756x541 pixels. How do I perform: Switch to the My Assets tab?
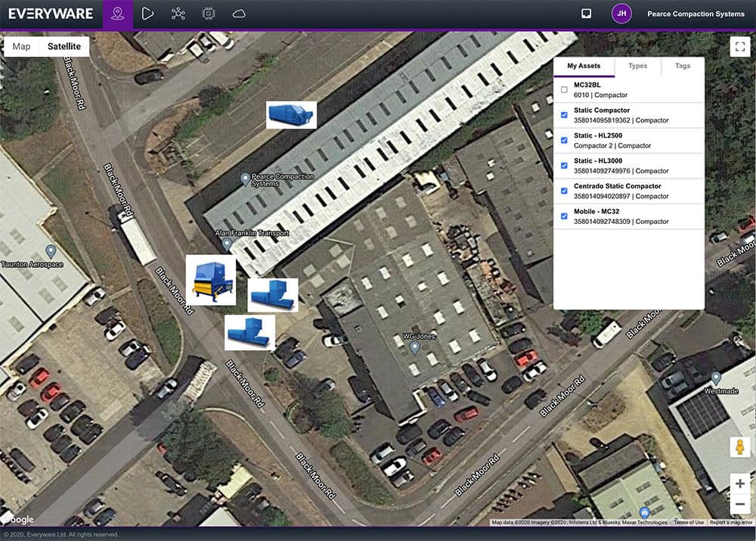coord(584,66)
